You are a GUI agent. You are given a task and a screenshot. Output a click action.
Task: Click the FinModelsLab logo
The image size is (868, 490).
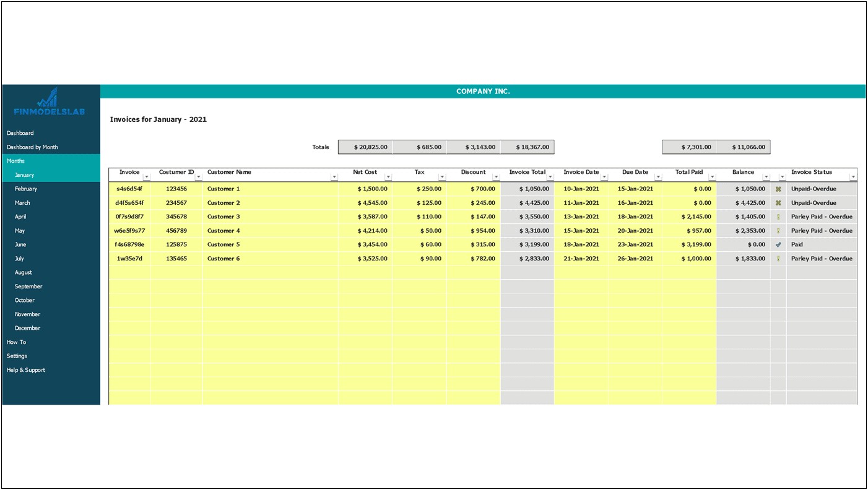[x=50, y=102]
